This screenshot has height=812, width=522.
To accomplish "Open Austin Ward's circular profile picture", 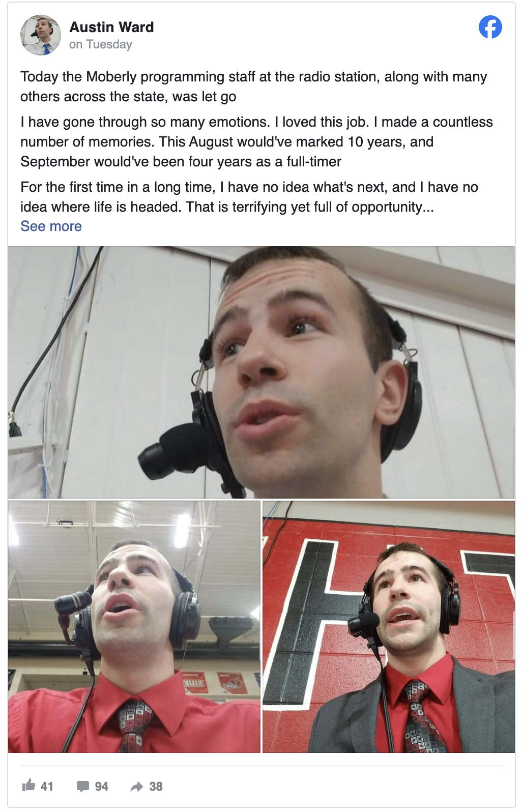I will point(41,35).
